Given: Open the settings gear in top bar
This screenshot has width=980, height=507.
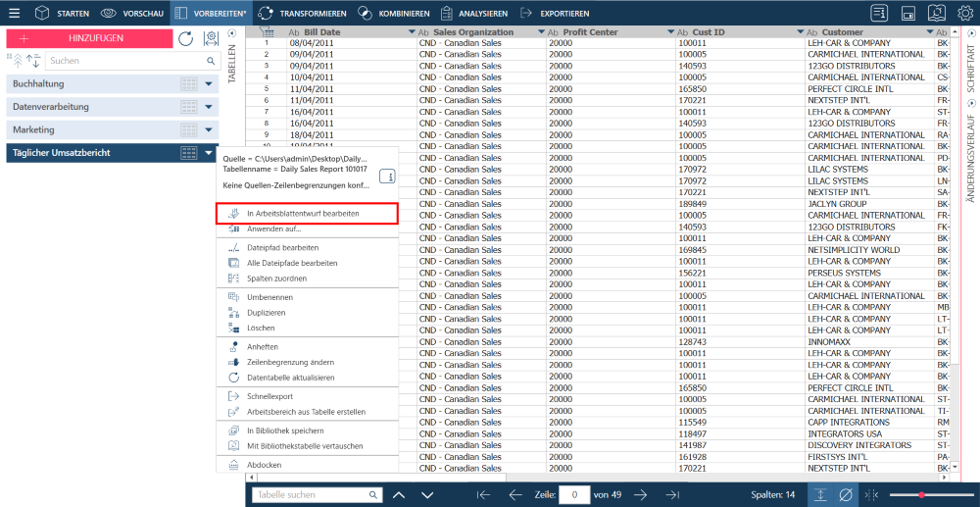Looking at the screenshot, I should point(964,14).
